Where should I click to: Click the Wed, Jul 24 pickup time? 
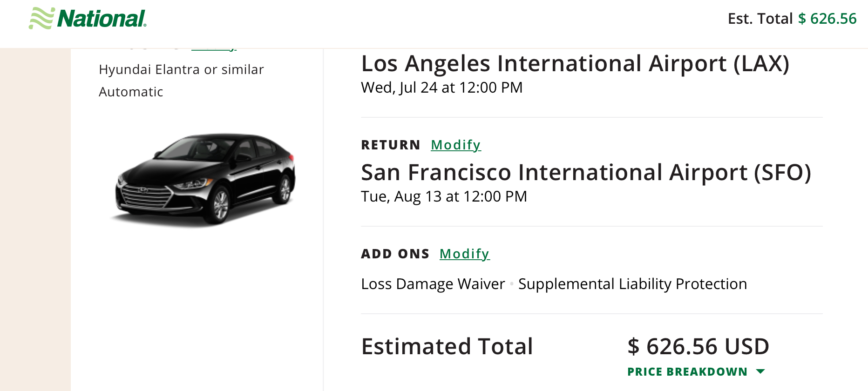[441, 88]
